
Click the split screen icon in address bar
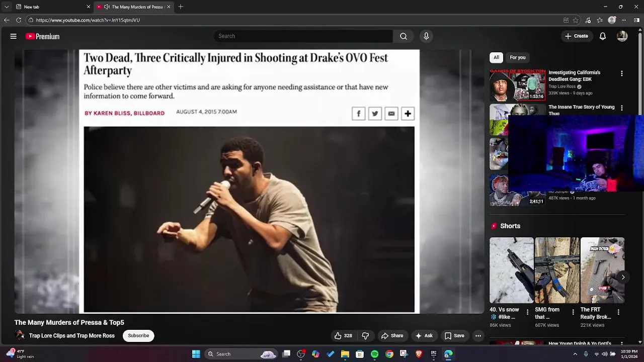click(566, 20)
